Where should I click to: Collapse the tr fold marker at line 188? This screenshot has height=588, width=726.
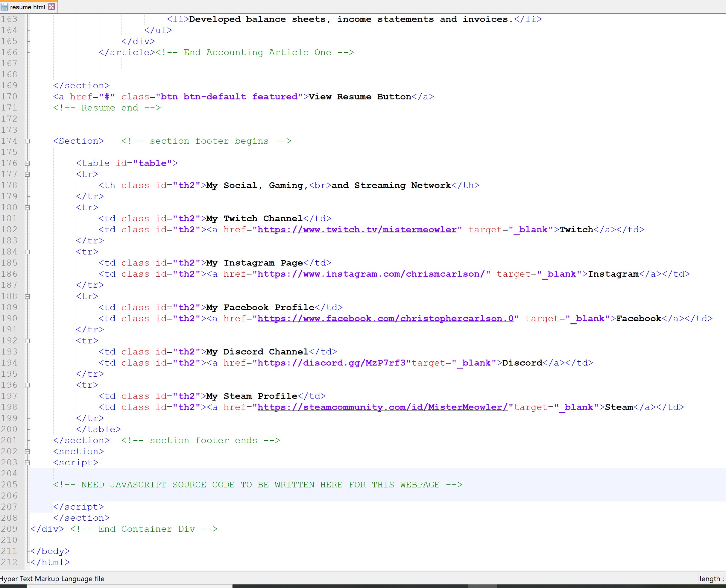click(28, 296)
